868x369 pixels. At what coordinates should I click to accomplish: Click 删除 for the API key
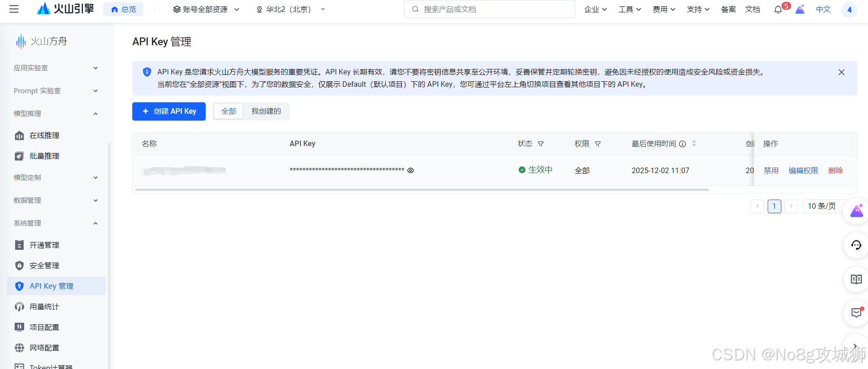point(835,170)
